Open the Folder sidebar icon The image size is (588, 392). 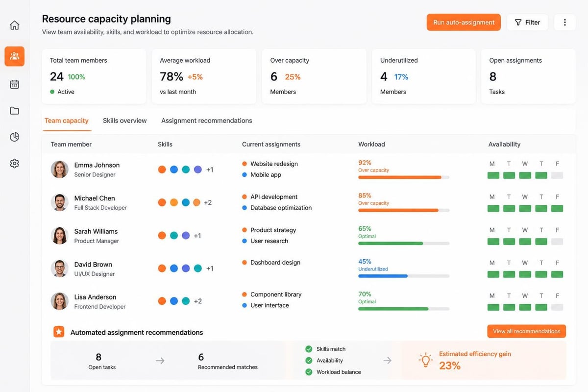[15, 111]
